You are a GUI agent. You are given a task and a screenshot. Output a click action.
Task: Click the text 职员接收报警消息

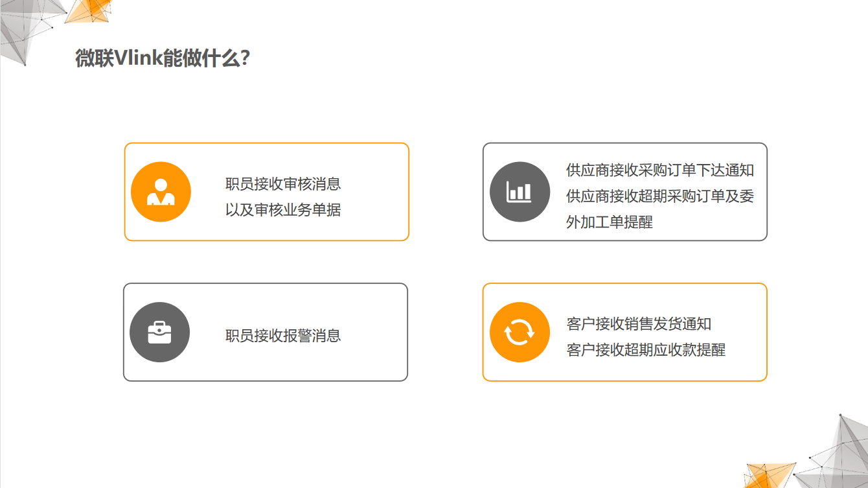283,336
